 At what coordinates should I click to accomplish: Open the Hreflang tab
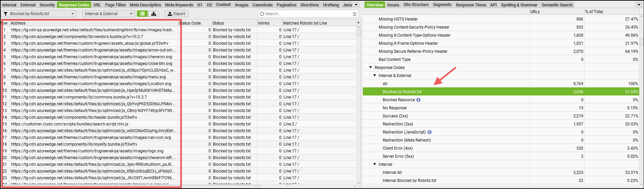point(331,5)
